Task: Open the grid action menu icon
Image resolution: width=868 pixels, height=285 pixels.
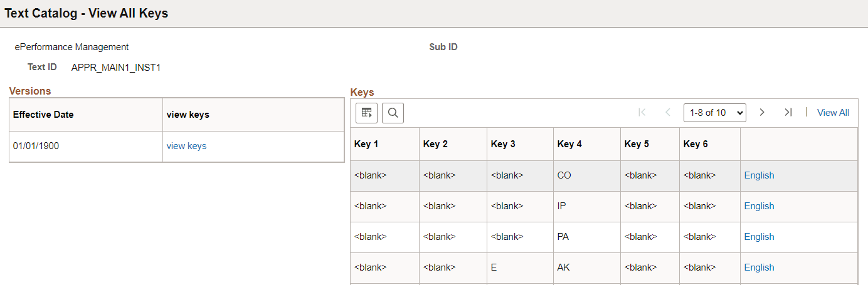Action: pyautogui.click(x=366, y=113)
